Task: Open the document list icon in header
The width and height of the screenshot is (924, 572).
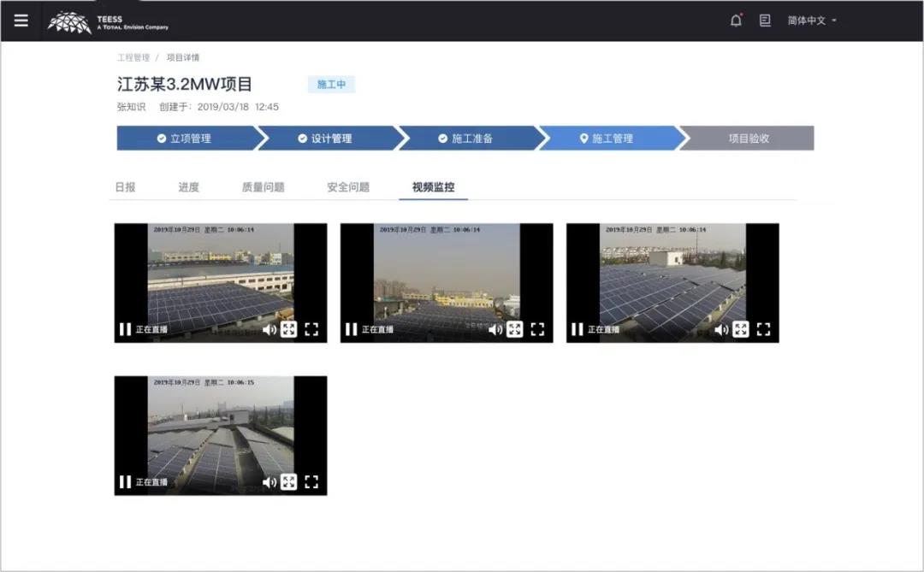Action: pyautogui.click(x=765, y=21)
